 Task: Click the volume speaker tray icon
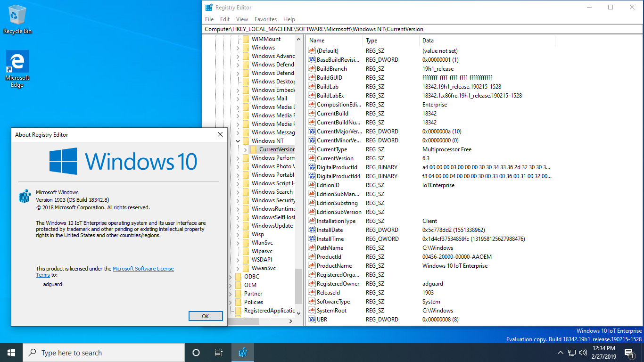point(583,353)
